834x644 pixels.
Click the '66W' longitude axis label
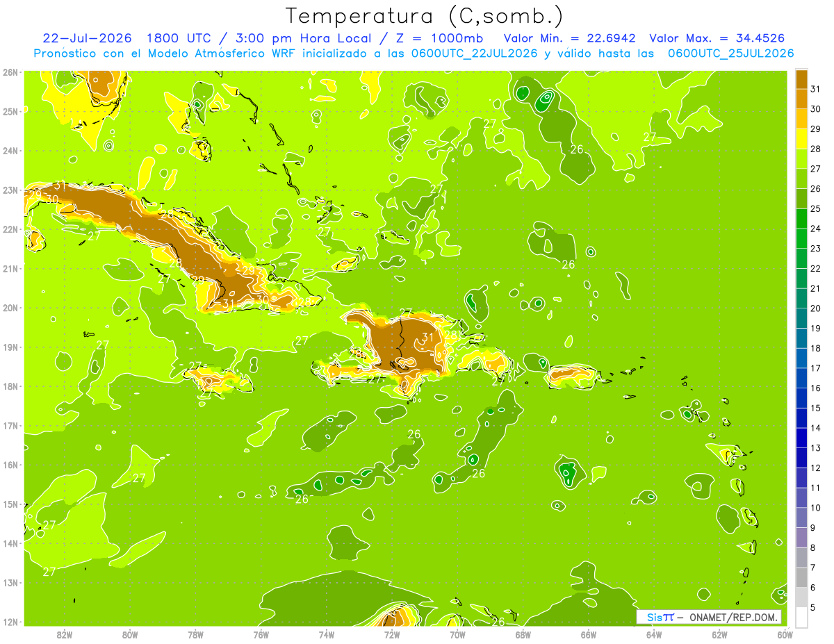coord(589,634)
